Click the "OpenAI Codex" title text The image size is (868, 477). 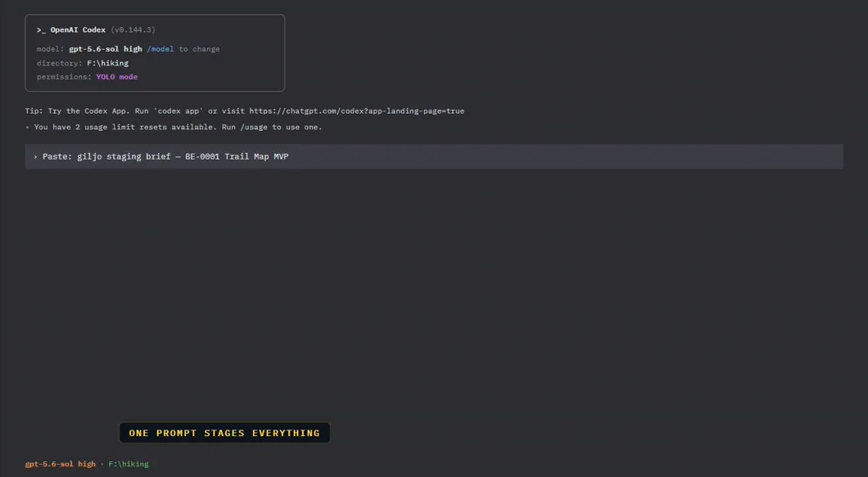78,30
